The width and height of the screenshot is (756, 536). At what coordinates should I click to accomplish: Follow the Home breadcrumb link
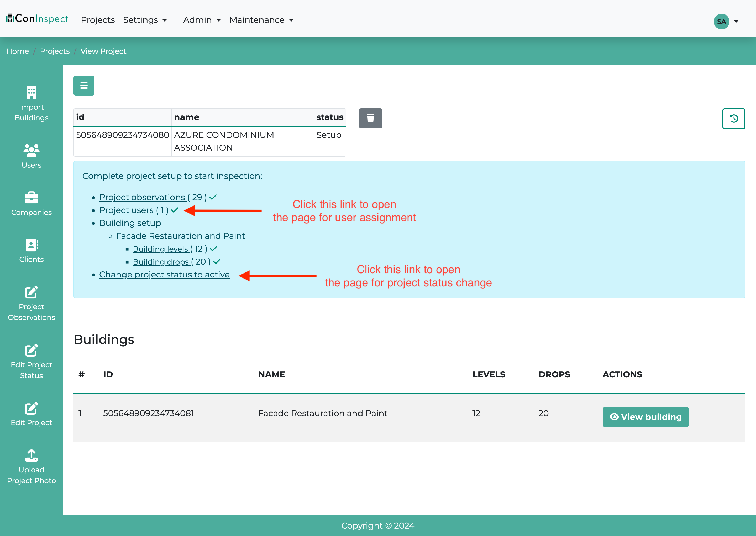click(x=18, y=51)
